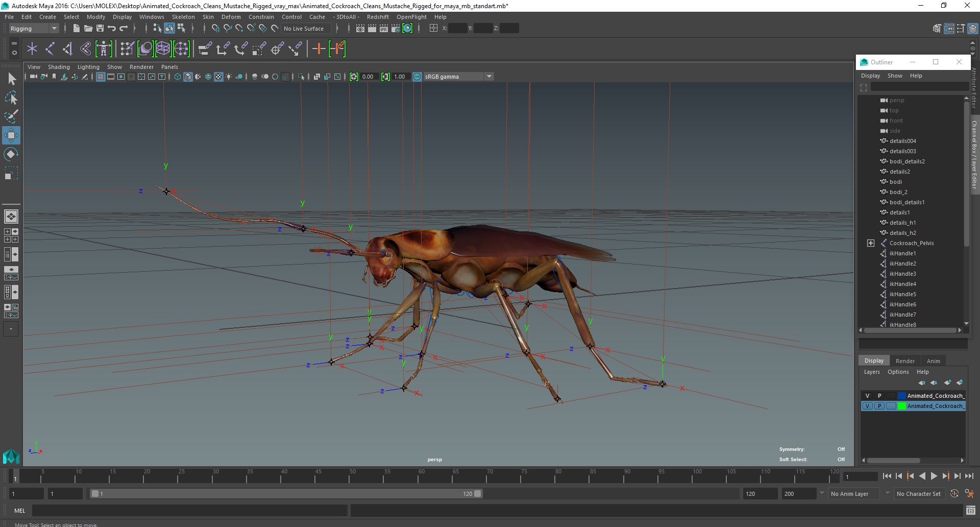Expand the Cockroach_Pelvis node in Outliner
This screenshot has height=527, width=980.
pyautogui.click(x=871, y=243)
